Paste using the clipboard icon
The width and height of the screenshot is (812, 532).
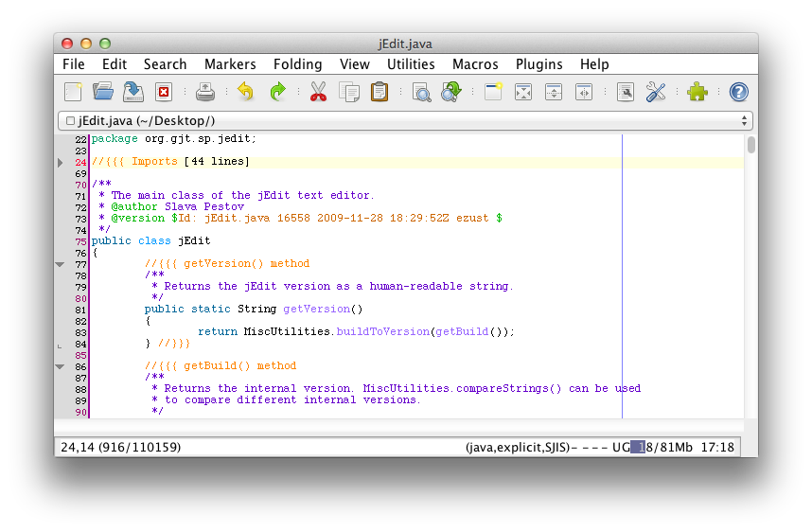click(x=380, y=92)
